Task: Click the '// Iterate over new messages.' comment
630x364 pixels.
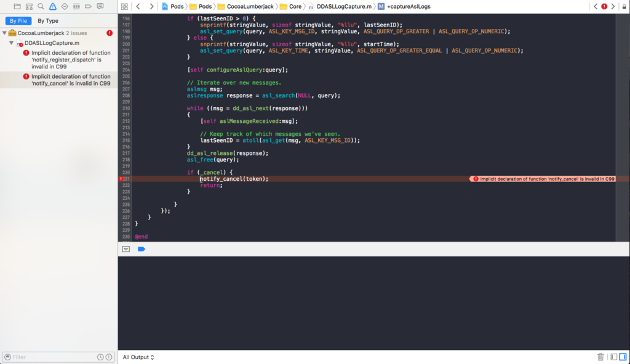Action: [234, 83]
